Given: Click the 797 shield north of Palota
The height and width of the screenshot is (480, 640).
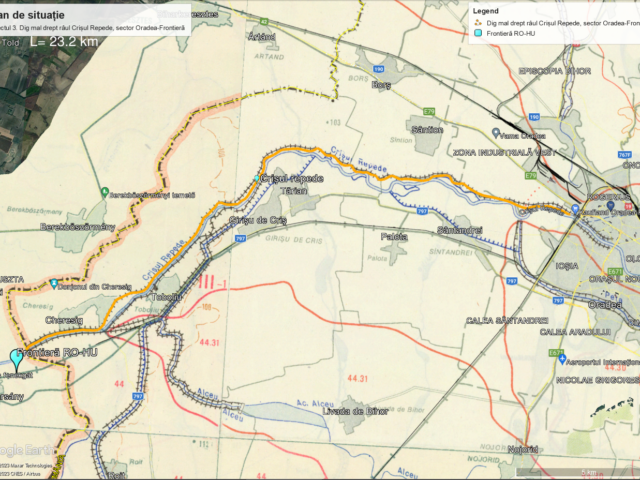Looking at the screenshot, I should coord(422,211).
